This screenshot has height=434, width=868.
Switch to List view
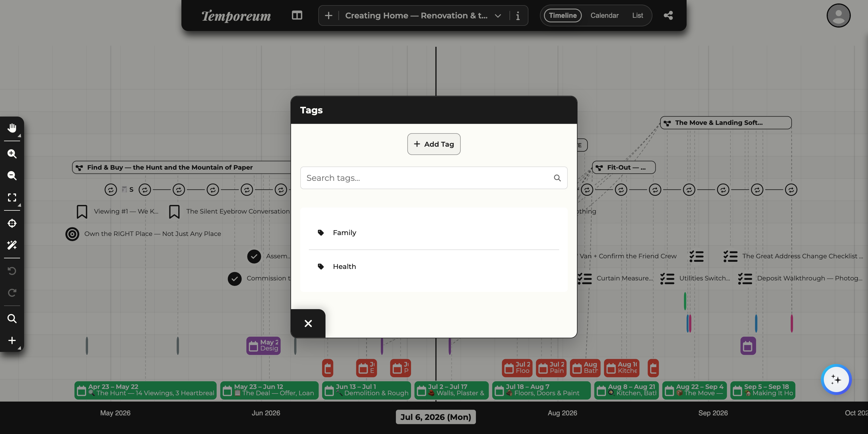pos(638,15)
